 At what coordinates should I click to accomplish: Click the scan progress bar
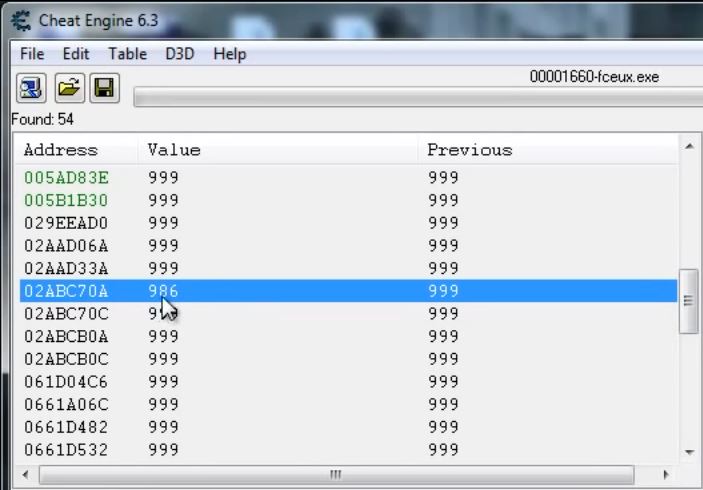tap(415, 97)
